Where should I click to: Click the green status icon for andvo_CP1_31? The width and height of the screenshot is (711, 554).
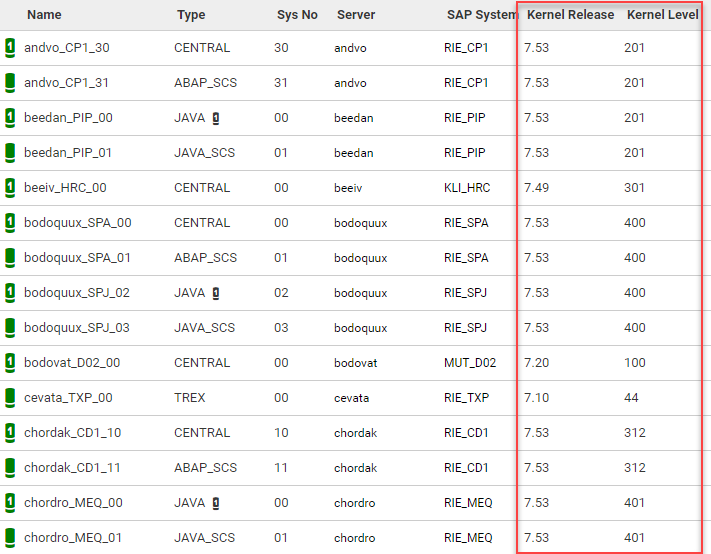tap(10, 83)
